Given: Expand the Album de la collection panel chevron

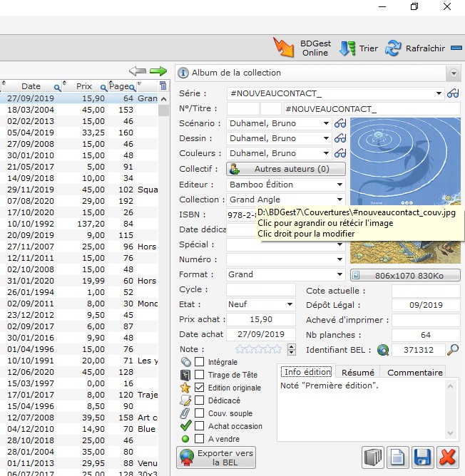Looking at the screenshot, I should tap(454, 73).
